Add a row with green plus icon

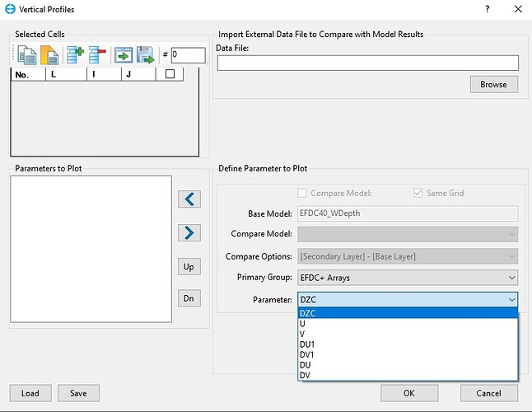(x=75, y=55)
